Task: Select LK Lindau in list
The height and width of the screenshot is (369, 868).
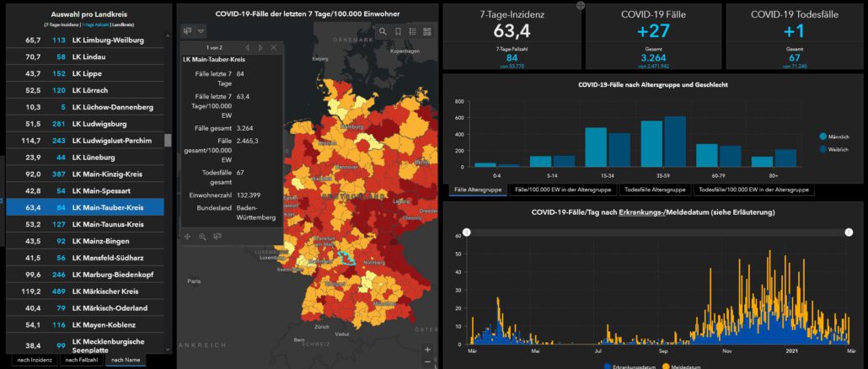Action: [x=85, y=56]
